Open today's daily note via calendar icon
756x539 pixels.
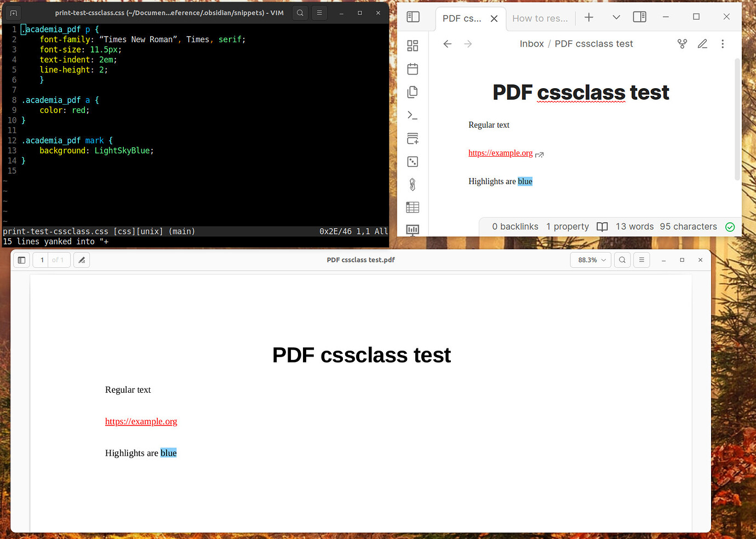click(x=413, y=68)
